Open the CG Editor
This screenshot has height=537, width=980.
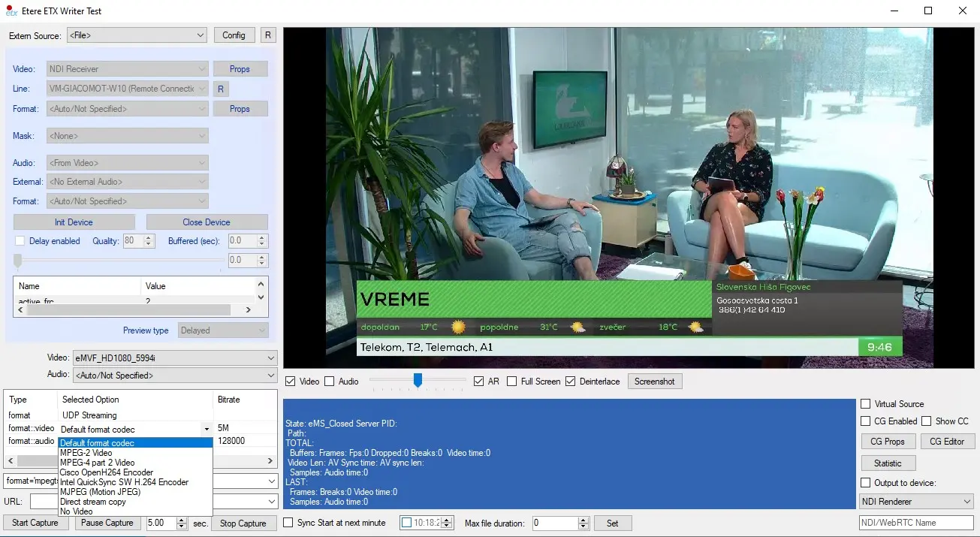point(948,442)
